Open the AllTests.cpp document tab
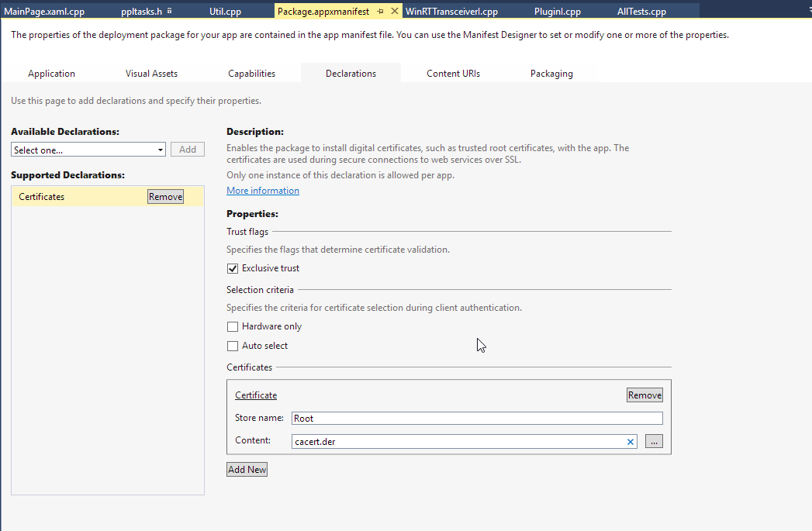The height and width of the screenshot is (531, 812). point(641,12)
